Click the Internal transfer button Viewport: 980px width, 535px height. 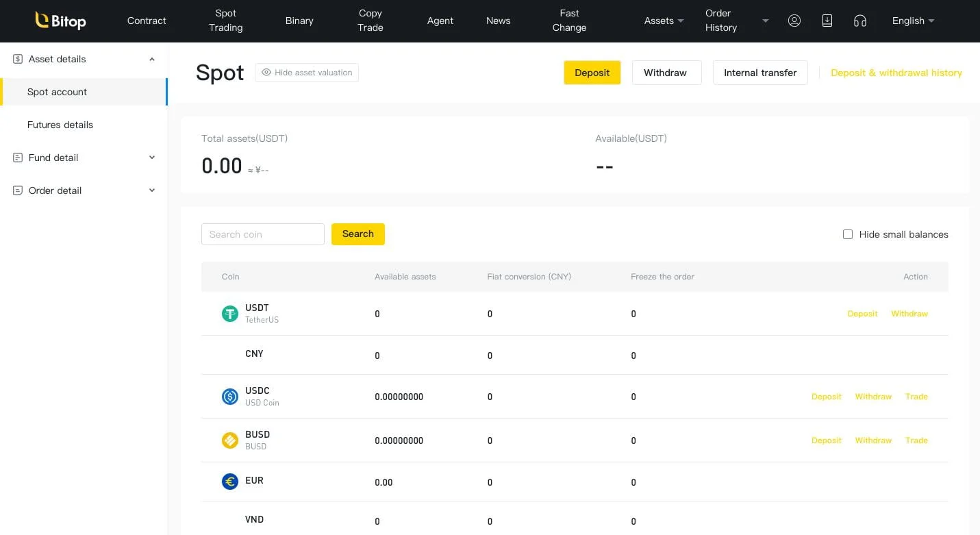click(x=760, y=73)
